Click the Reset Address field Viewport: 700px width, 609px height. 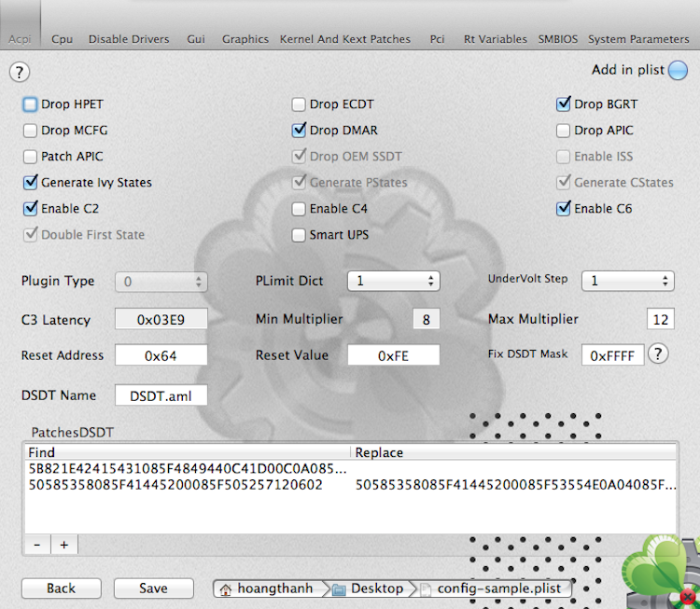(161, 355)
